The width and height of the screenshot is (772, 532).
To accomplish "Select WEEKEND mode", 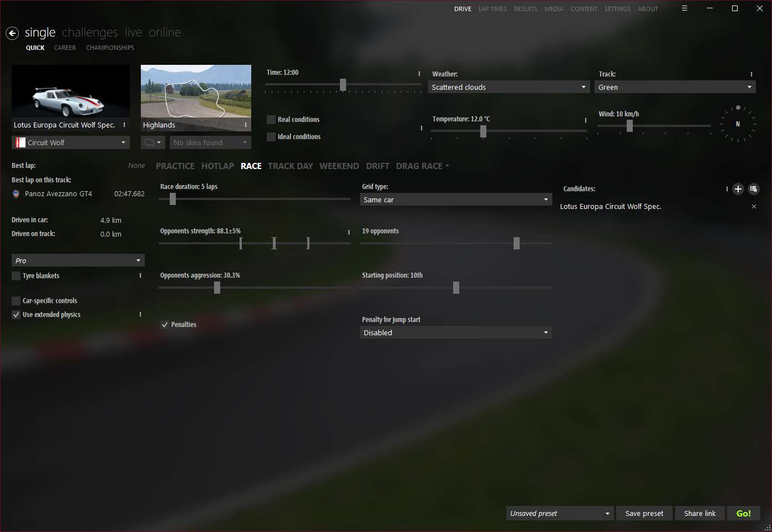I will (339, 166).
